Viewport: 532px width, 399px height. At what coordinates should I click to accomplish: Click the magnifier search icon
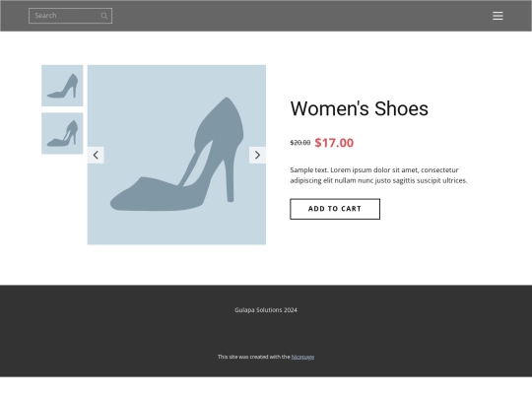[x=104, y=16]
